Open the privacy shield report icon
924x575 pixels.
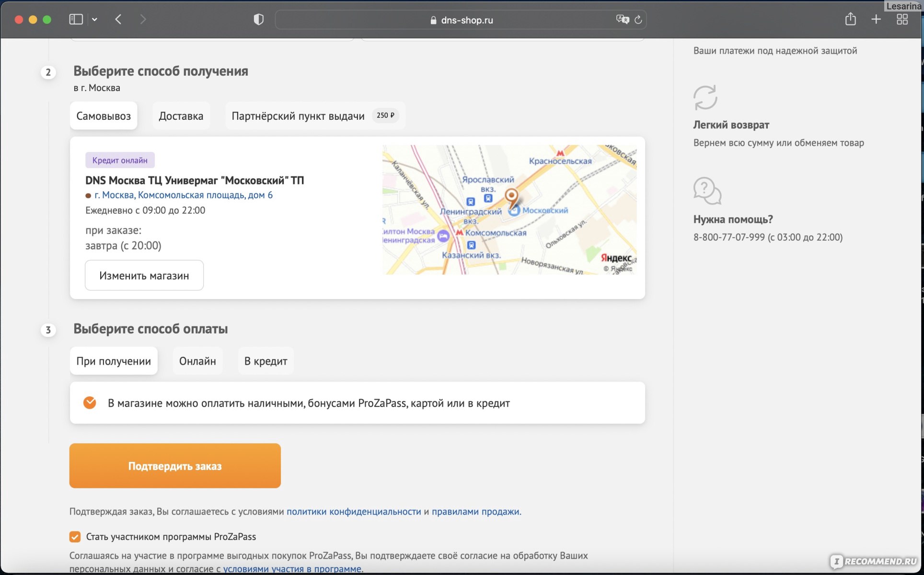click(259, 20)
